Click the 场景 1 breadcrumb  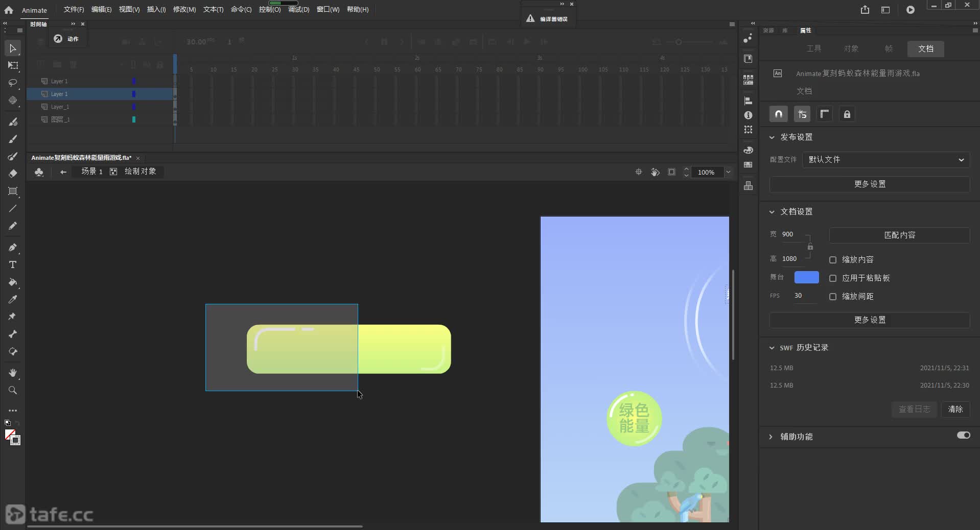click(x=92, y=172)
